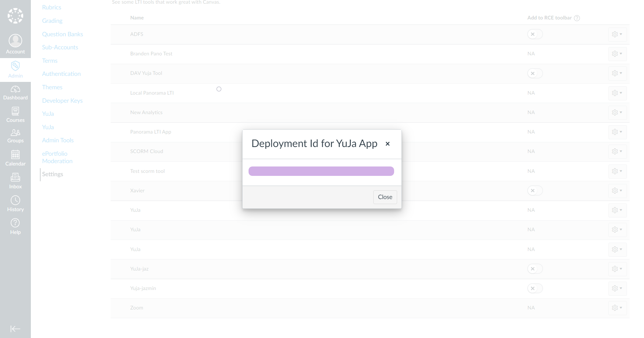Open the gear dropdown for Zoom
Screen dimensions: 644x338
(617, 308)
